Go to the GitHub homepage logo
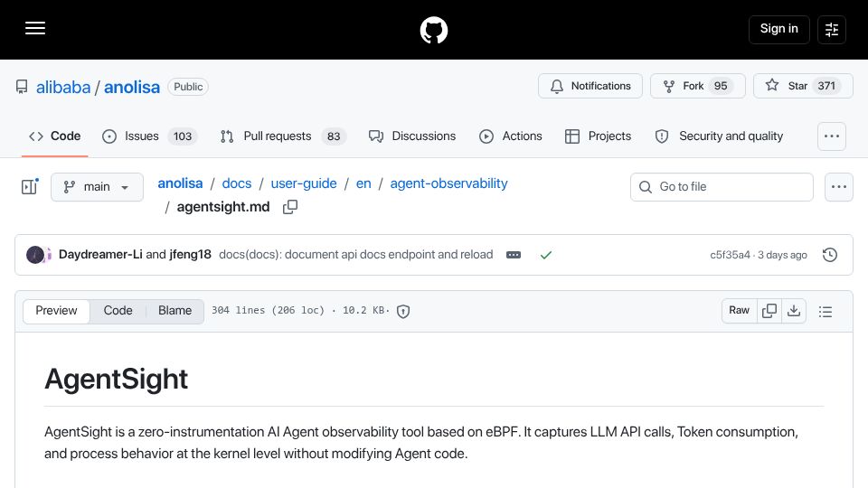 433,29
